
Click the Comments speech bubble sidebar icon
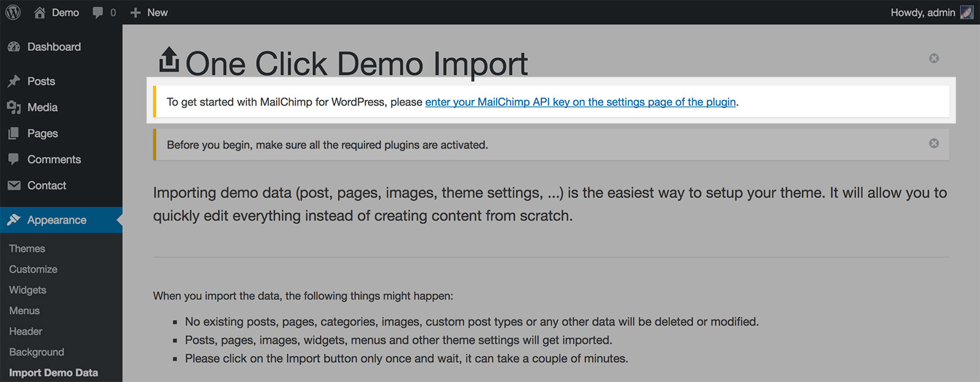[x=13, y=159]
